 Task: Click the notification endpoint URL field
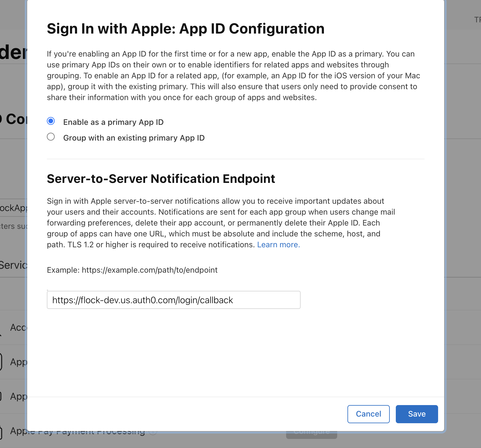(174, 300)
